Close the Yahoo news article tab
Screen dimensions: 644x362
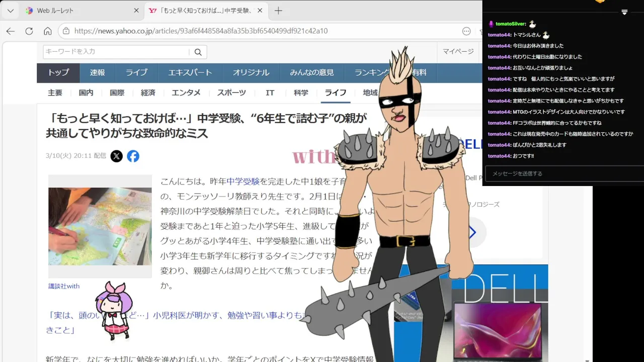tap(260, 11)
